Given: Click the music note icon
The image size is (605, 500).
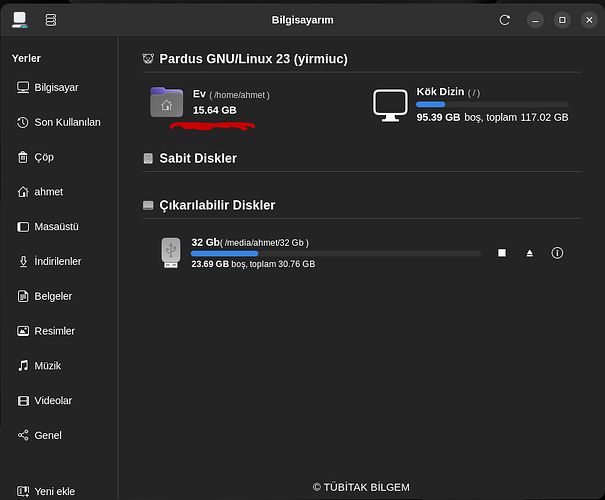Looking at the screenshot, I should pos(23,366).
